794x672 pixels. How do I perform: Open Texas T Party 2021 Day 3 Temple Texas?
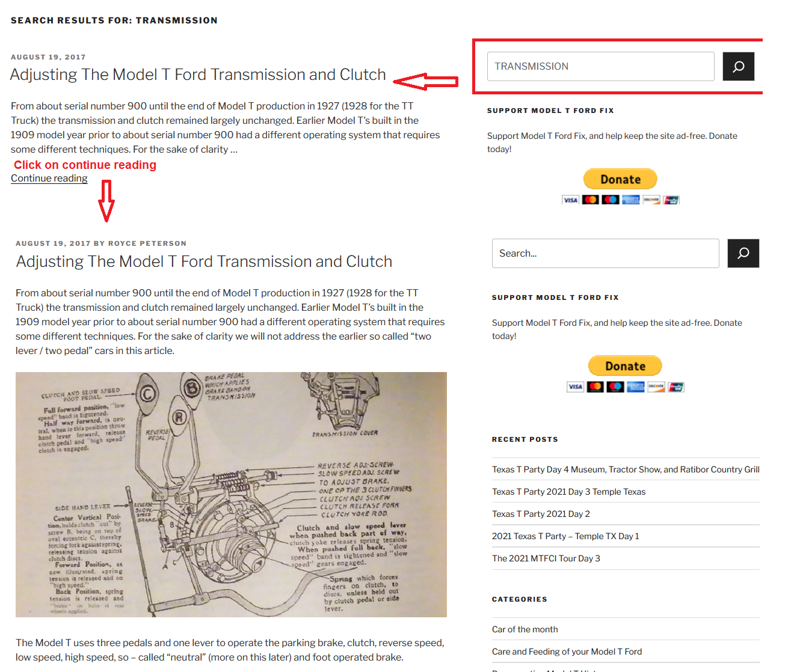point(568,492)
